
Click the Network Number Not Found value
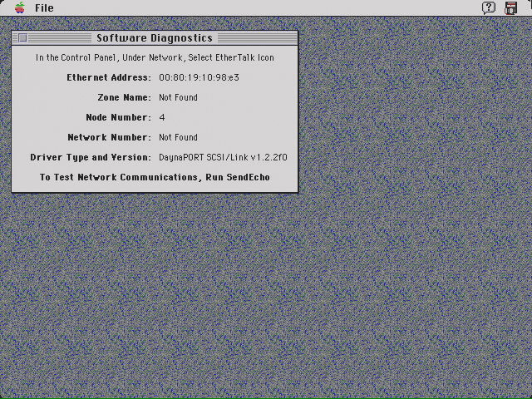[x=178, y=137]
